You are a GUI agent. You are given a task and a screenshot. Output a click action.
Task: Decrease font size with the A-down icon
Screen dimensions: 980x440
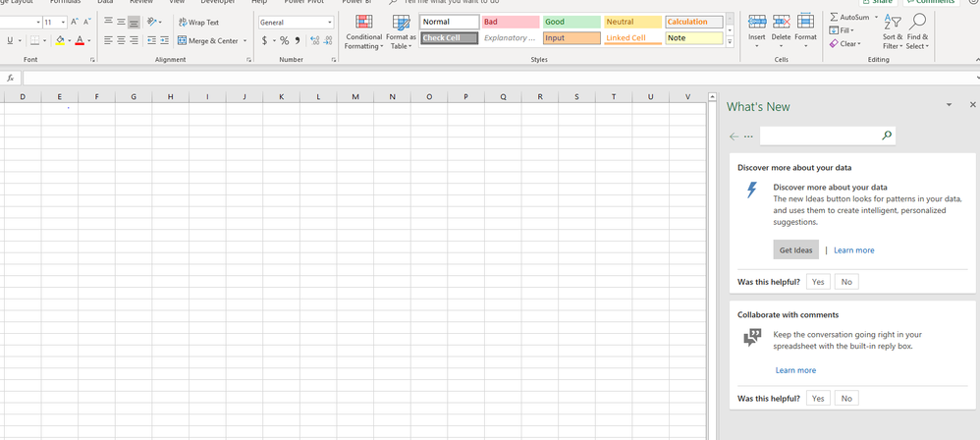86,22
